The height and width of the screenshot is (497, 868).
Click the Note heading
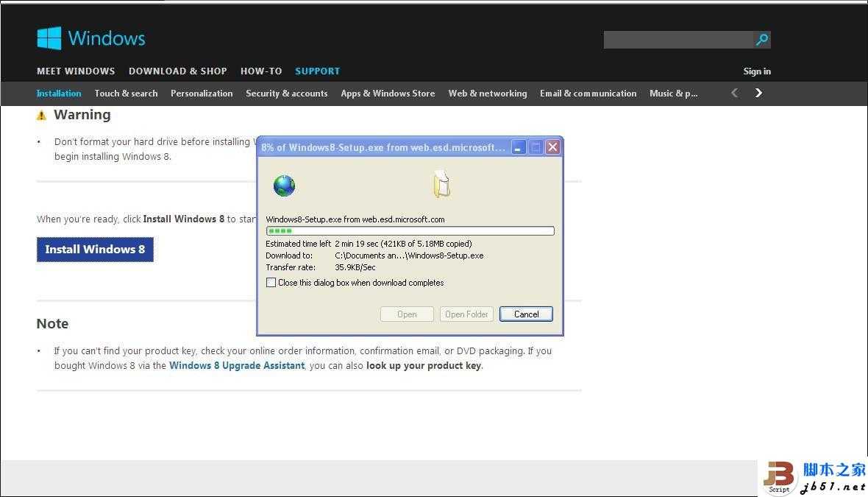(x=52, y=323)
